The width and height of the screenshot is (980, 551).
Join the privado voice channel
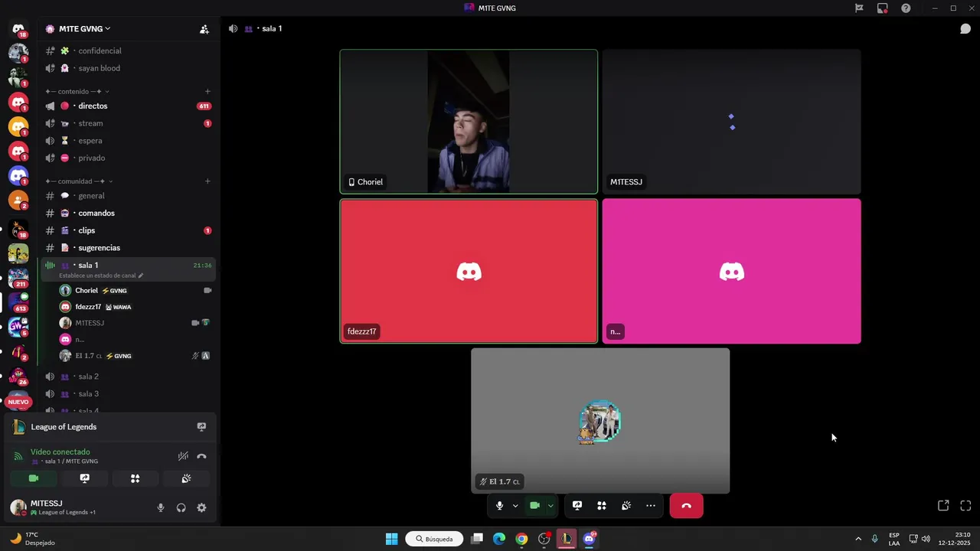129,158
